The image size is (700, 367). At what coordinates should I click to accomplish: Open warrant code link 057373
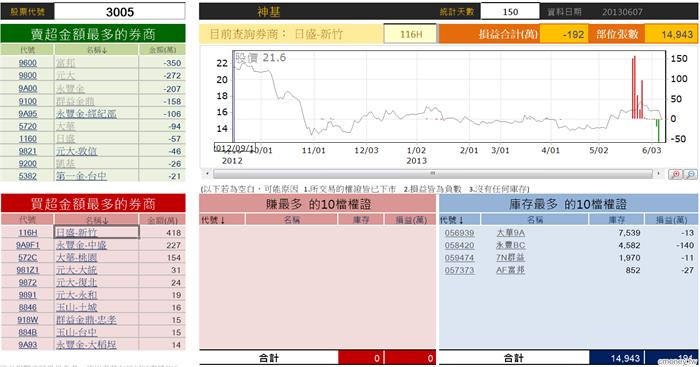click(x=459, y=270)
